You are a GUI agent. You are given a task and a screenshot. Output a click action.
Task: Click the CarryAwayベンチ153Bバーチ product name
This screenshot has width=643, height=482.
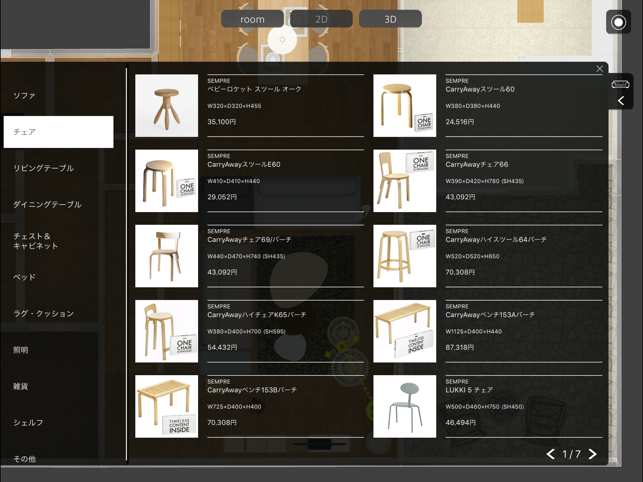[x=252, y=390]
